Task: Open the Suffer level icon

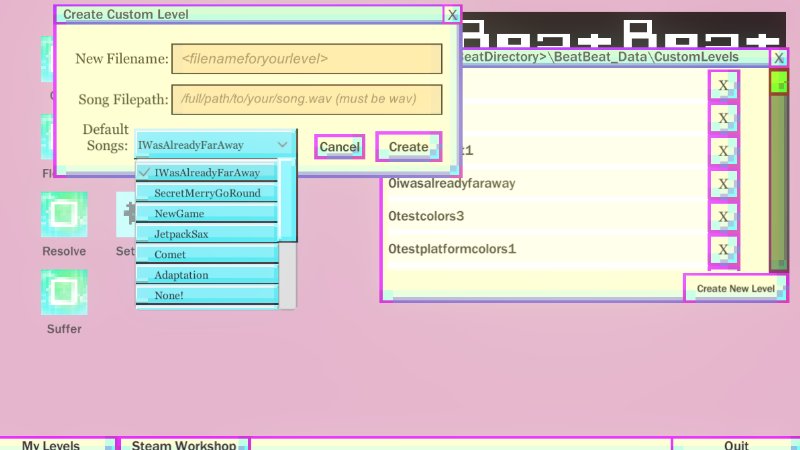Action: [64, 292]
